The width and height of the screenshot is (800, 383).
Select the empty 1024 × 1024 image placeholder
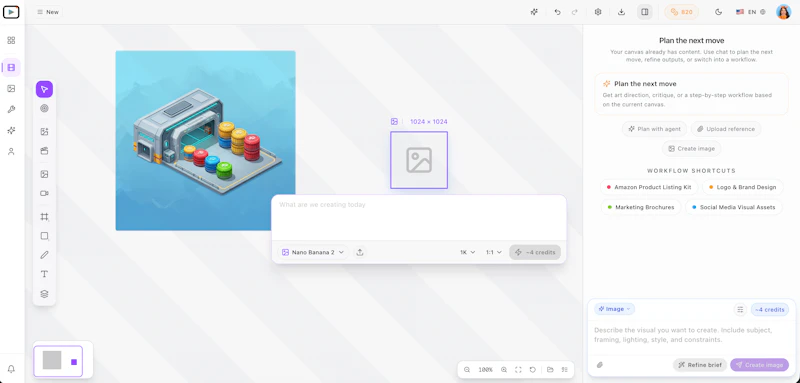click(x=419, y=160)
